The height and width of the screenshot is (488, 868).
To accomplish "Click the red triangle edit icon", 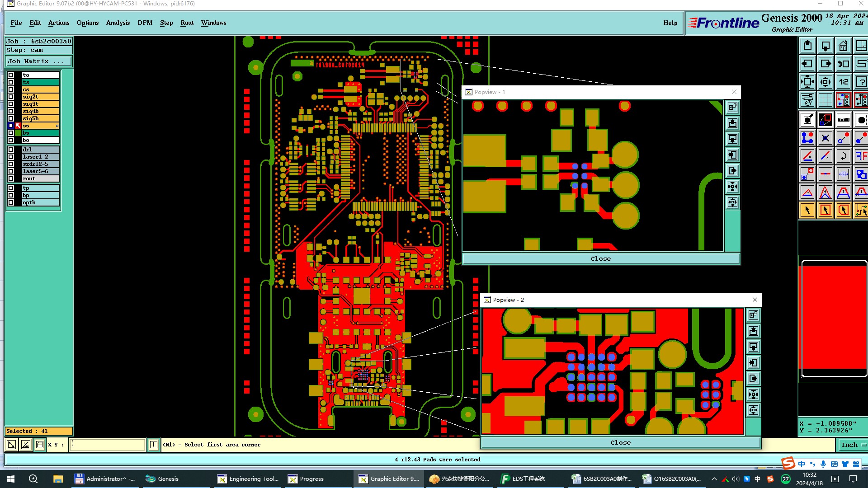I will 807,192.
